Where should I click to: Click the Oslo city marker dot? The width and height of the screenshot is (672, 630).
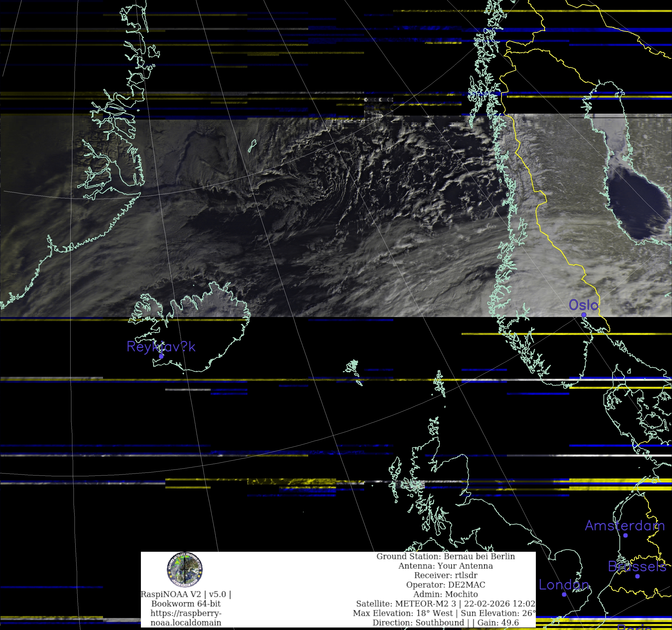click(x=584, y=315)
